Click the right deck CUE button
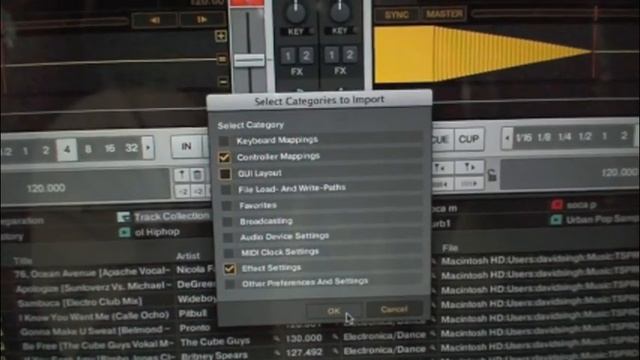Image resolution: width=640 pixels, height=360 pixels. [x=442, y=140]
